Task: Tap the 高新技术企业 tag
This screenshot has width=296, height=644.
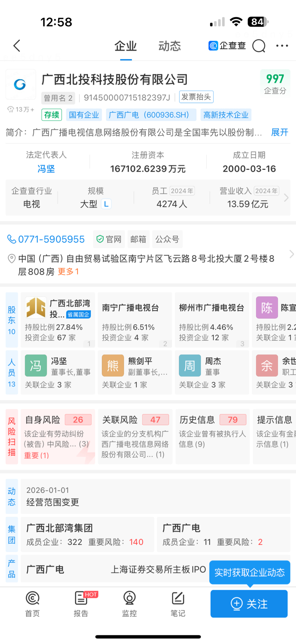Action: (226, 115)
